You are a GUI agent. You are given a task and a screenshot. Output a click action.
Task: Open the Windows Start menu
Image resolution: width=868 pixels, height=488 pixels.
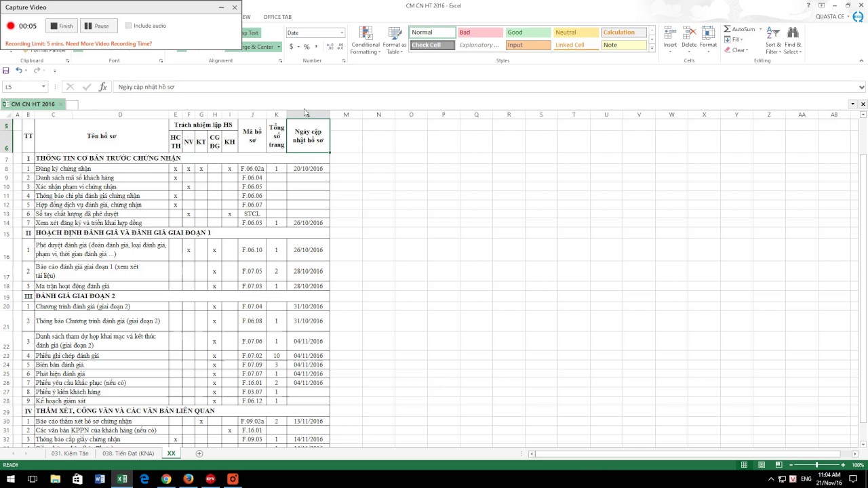tap(11, 479)
